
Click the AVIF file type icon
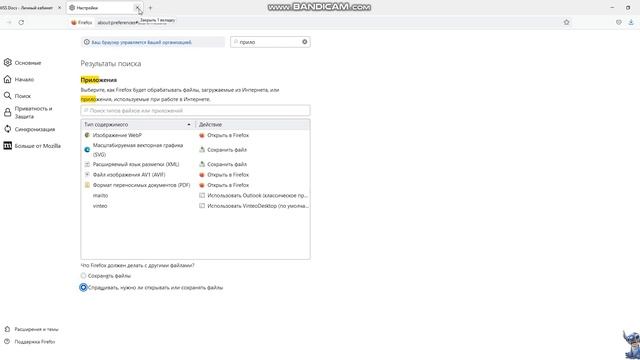pyautogui.click(x=87, y=175)
